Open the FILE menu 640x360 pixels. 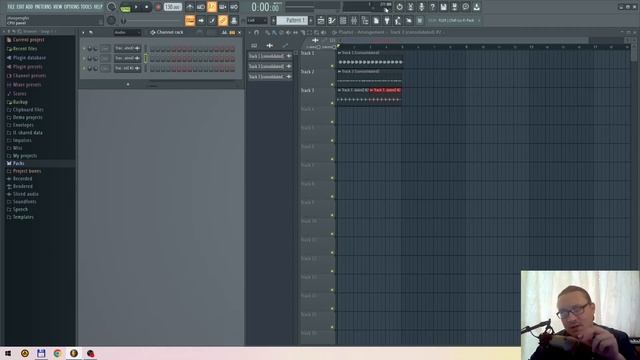(11, 7)
